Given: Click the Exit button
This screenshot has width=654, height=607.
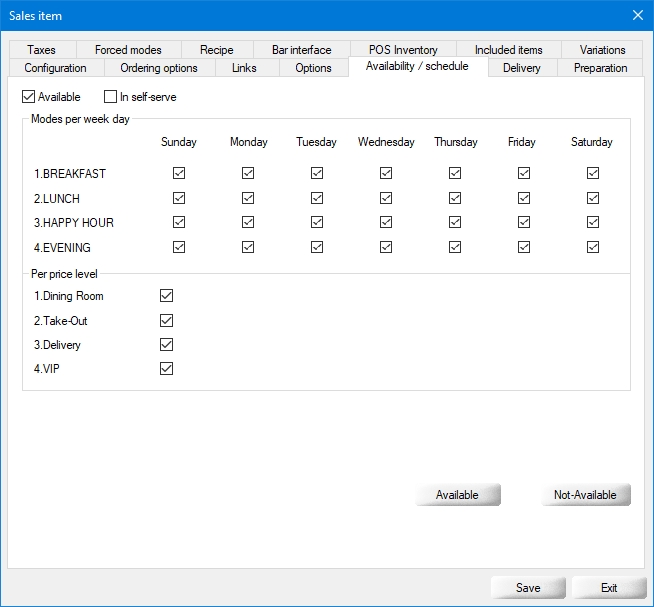Looking at the screenshot, I should point(608,588).
